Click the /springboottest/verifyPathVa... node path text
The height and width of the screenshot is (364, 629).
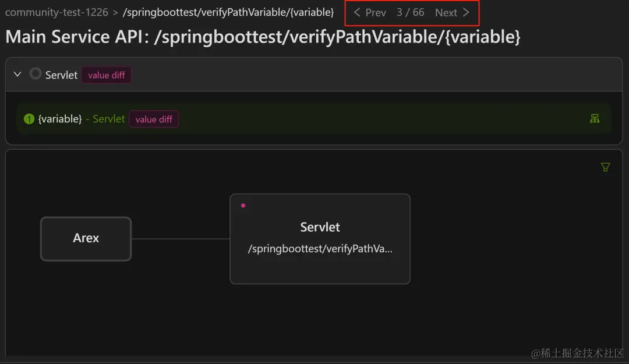[x=320, y=249]
